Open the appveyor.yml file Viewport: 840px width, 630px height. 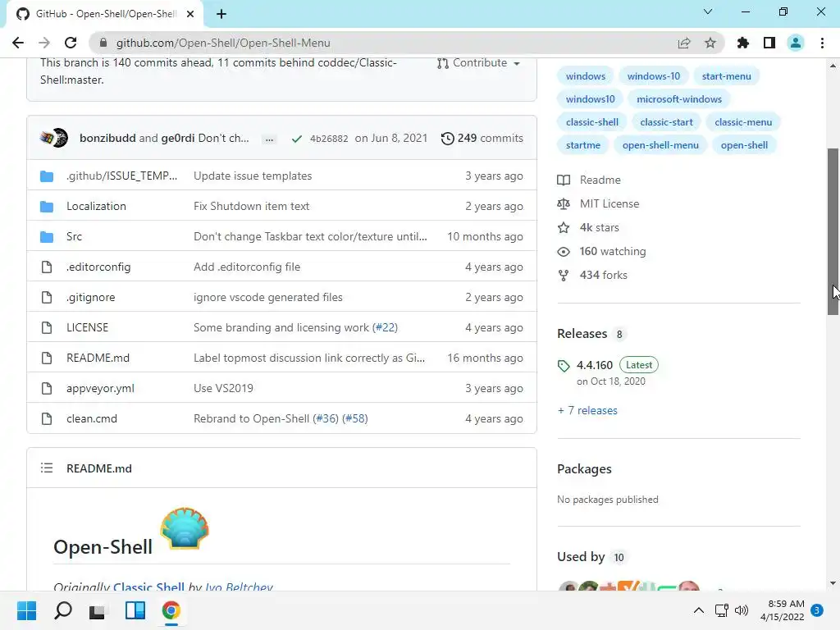coord(100,388)
